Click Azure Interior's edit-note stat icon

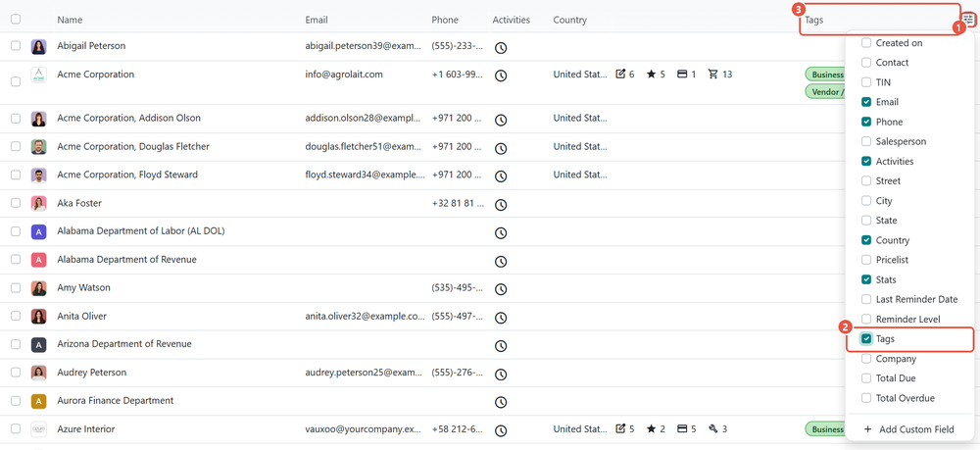(x=620, y=429)
